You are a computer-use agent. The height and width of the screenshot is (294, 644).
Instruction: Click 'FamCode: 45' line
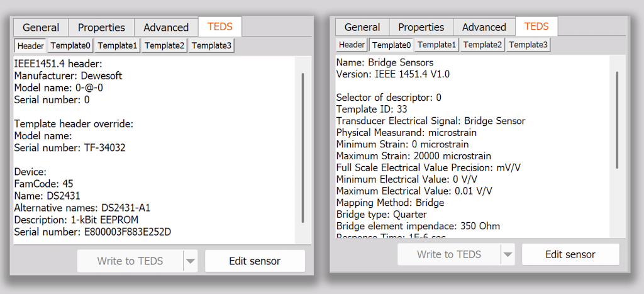[x=43, y=184]
